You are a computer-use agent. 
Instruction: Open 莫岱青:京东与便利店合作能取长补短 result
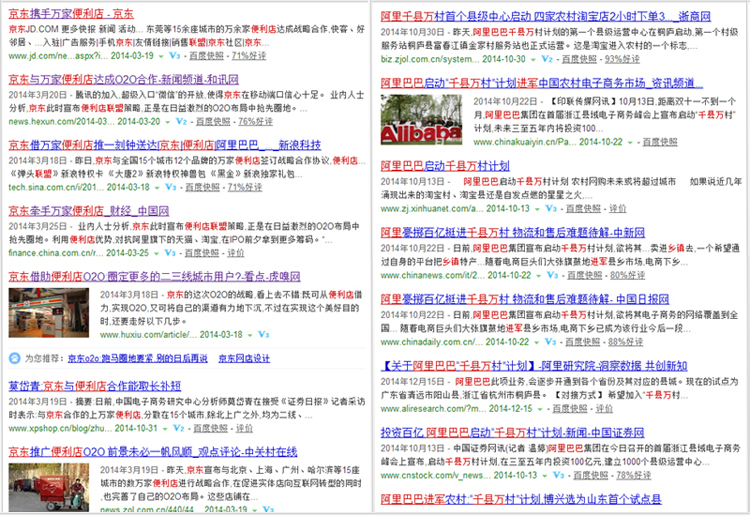click(95, 386)
